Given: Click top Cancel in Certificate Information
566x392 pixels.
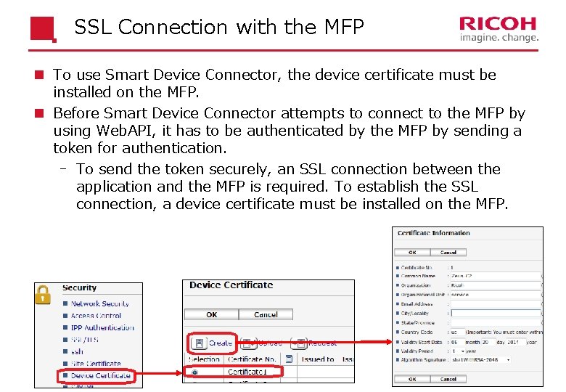Looking at the screenshot, I should pos(448,253).
